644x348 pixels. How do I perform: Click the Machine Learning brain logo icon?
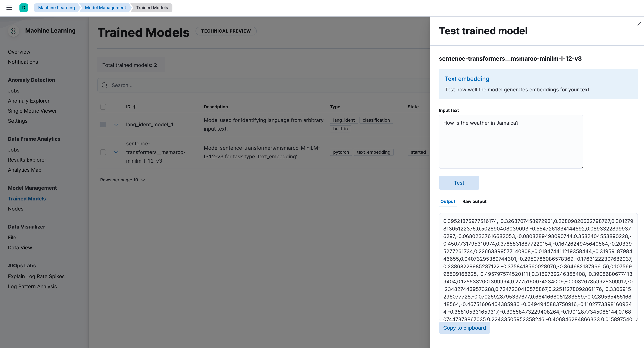pyautogui.click(x=14, y=31)
